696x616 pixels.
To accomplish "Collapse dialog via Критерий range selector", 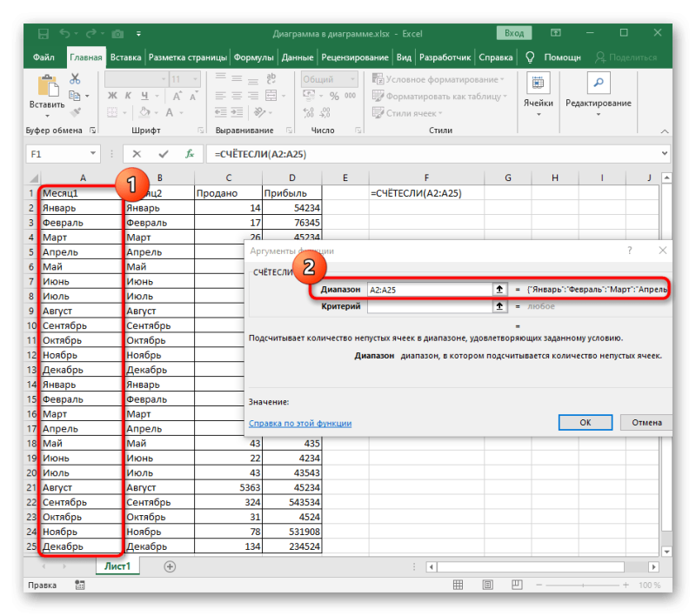I will (x=499, y=306).
